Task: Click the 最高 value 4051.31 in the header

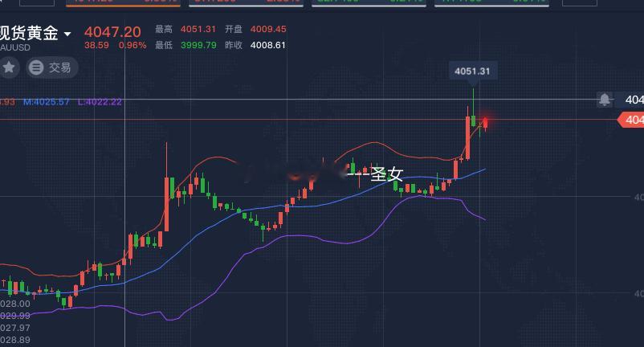Action: point(198,29)
